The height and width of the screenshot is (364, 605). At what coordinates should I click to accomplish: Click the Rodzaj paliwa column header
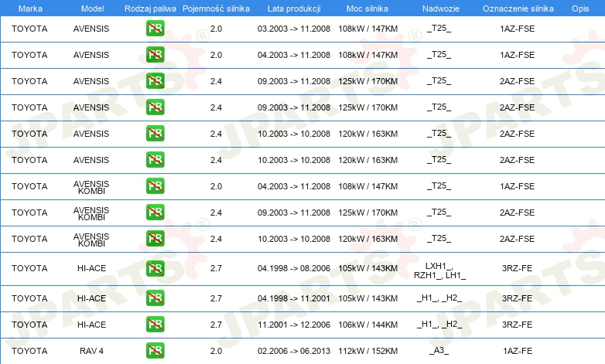coord(150,9)
